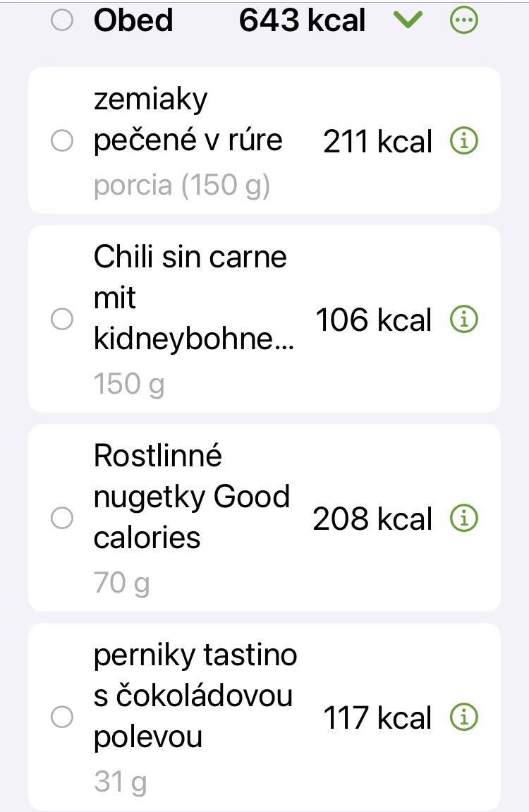
Task: Select Chili sin carne radio button
Action: (x=63, y=320)
